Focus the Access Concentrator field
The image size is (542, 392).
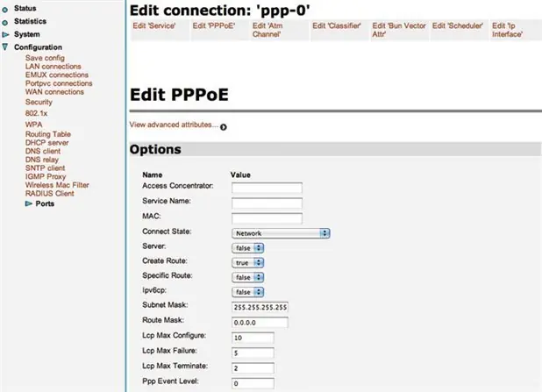click(x=267, y=188)
